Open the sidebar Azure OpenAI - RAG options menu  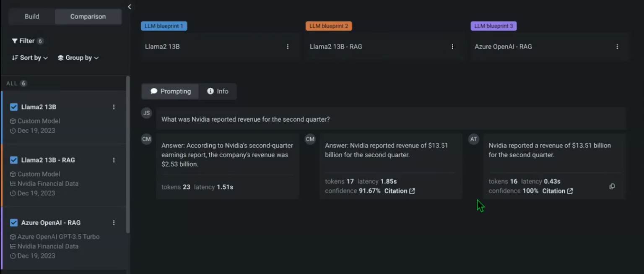[x=114, y=223]
